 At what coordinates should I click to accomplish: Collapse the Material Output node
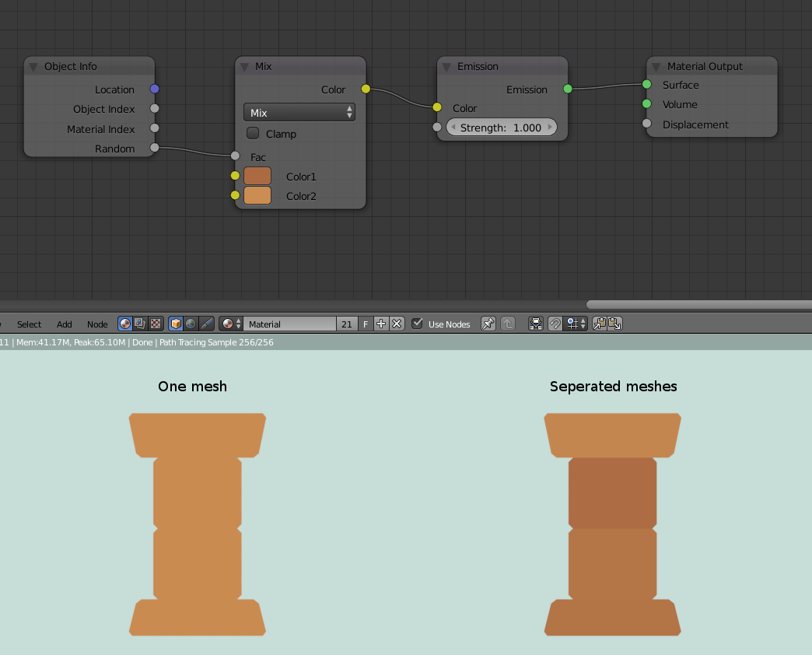pos(656,67)
